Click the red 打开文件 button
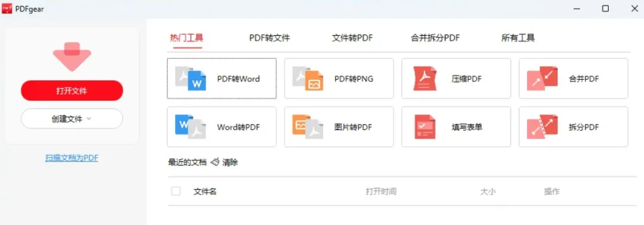Image resolution: width=644 pixels, height=225 pixels. (72, 90)
